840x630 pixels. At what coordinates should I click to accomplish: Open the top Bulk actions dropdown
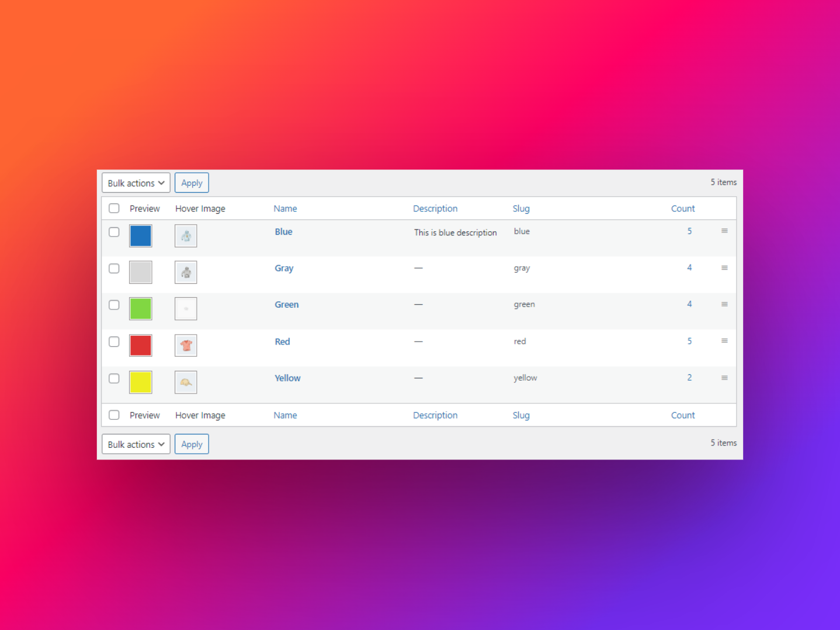coord(136,183)
